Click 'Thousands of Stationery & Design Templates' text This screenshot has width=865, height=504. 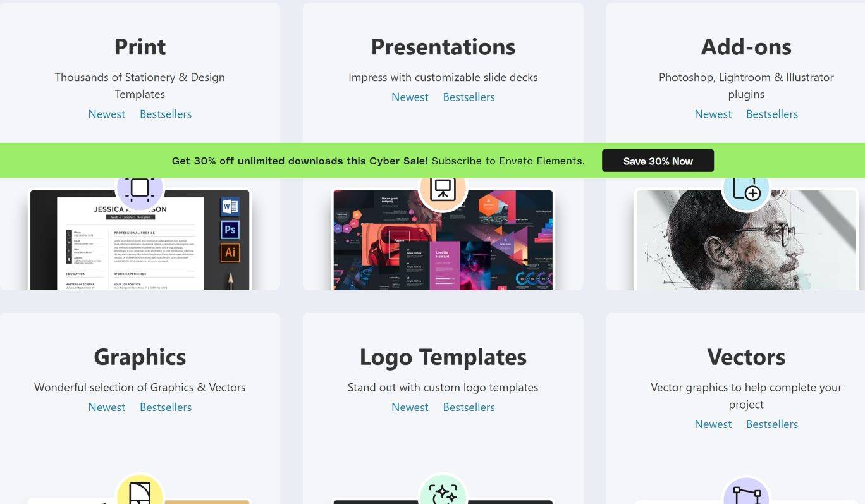[140, 86]
